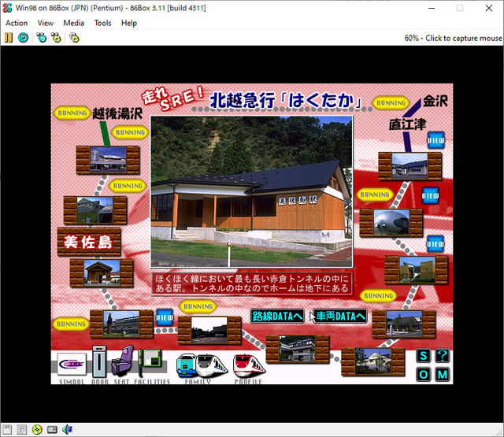Click VIEW button beside the statue station thumbnail
504x437 pixels.
coord(165,317)
